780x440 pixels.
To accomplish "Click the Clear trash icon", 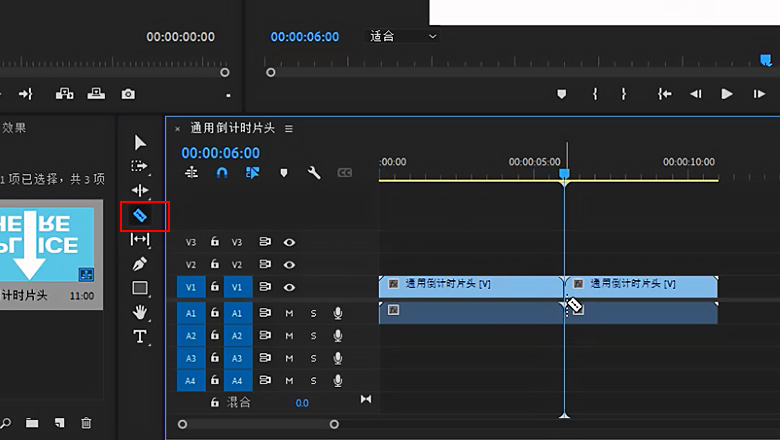I will [86, 423].
